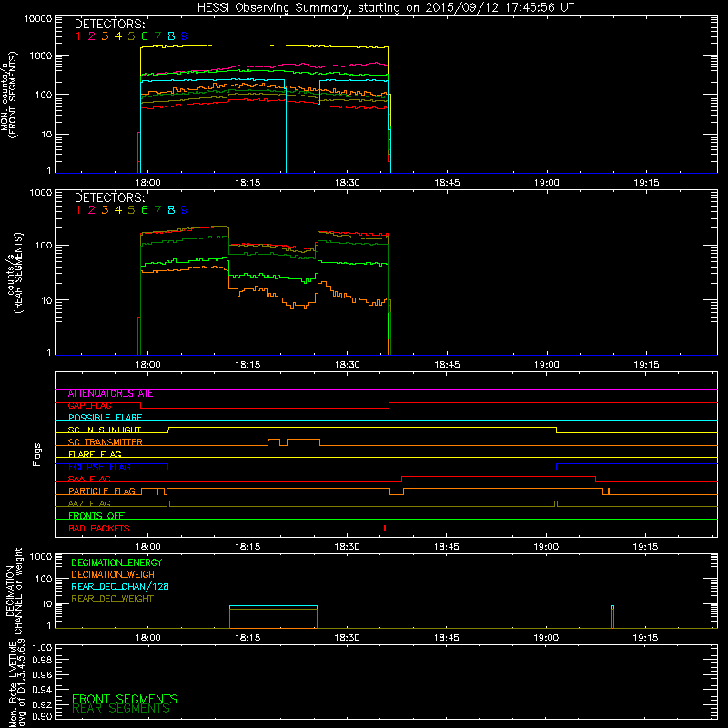Click the SC_TRANSMITTER flag label
Image resolution: width=728 pixels, height=728 pixels.
pos(105,442)
